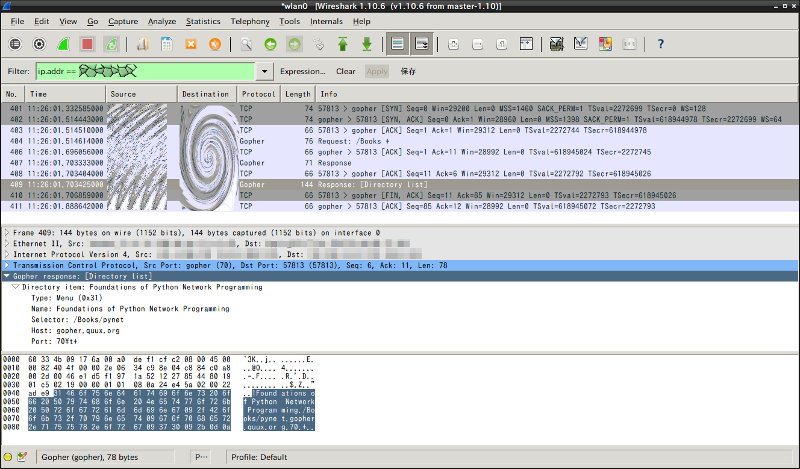
Task: Stop the running capture red square
Action: (87, 44)
